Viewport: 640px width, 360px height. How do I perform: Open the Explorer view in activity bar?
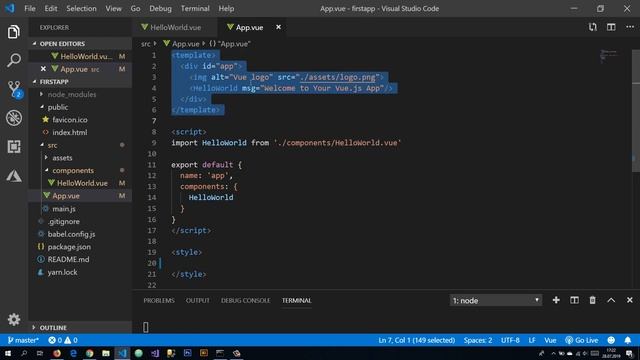coord(13,32)
